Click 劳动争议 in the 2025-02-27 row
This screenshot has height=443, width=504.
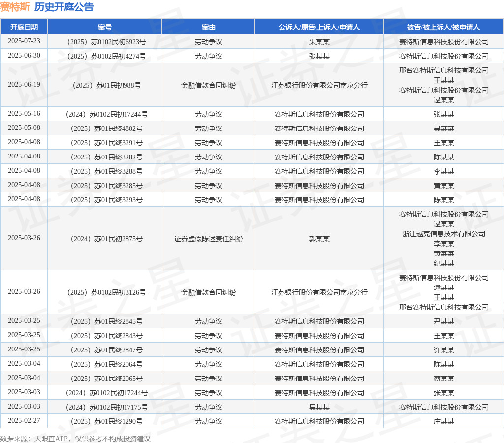[x=208, y=421]
